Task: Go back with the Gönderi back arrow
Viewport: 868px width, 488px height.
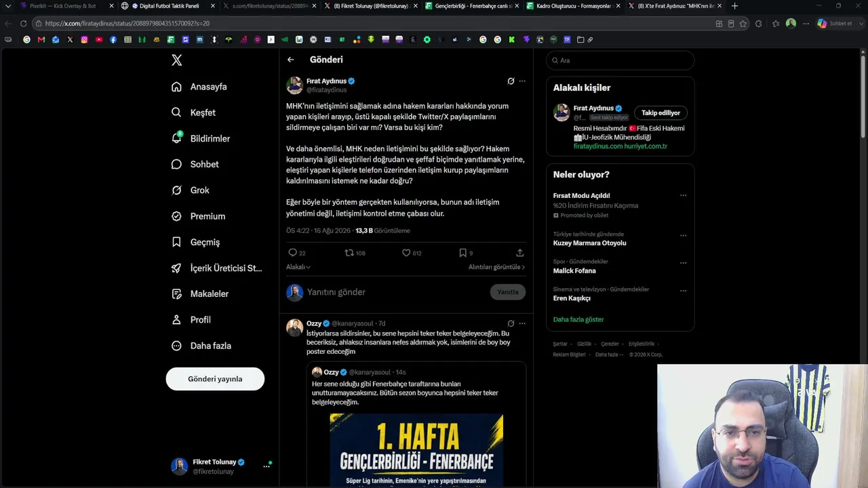Action: coord(290,60)
